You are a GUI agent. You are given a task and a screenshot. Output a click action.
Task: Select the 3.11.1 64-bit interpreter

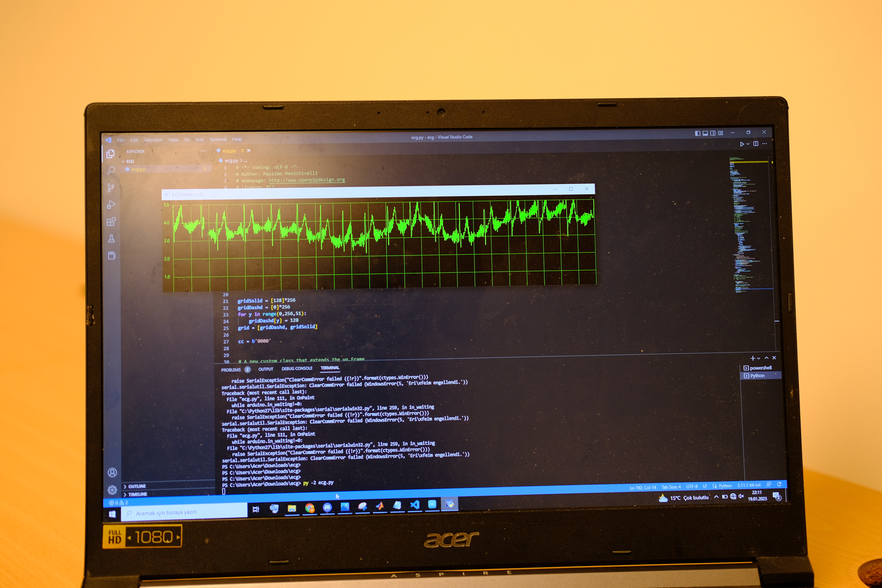click(x=749, y=485)
